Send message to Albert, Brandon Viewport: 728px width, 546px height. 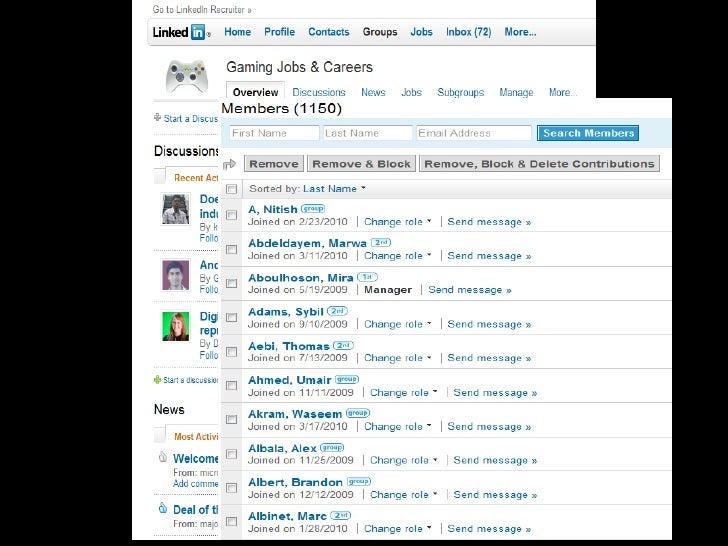pos(495,495)
